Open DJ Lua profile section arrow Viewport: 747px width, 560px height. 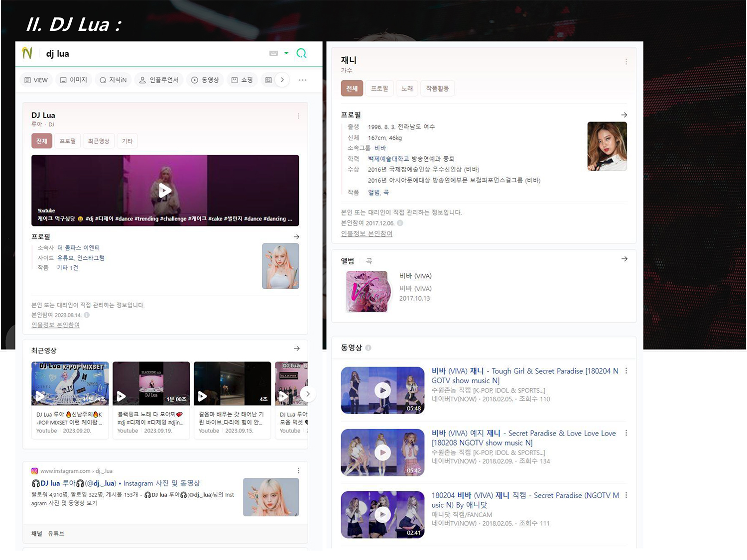pos(296,236)
